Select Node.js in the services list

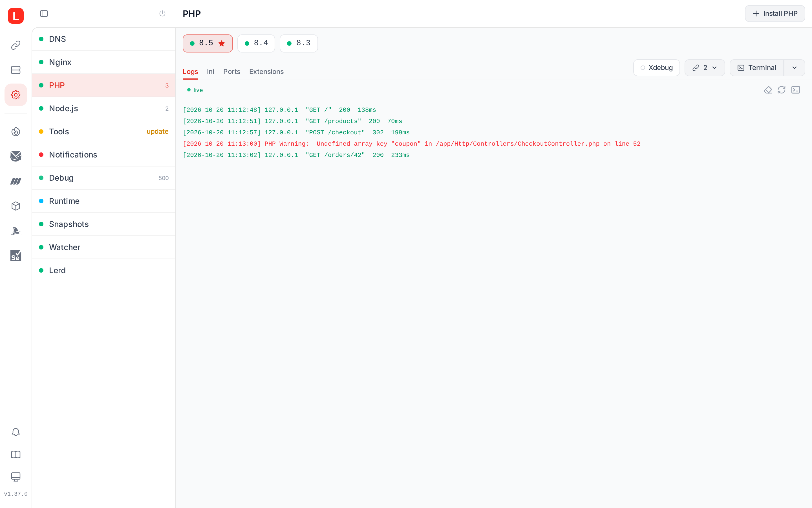(104, 109)
